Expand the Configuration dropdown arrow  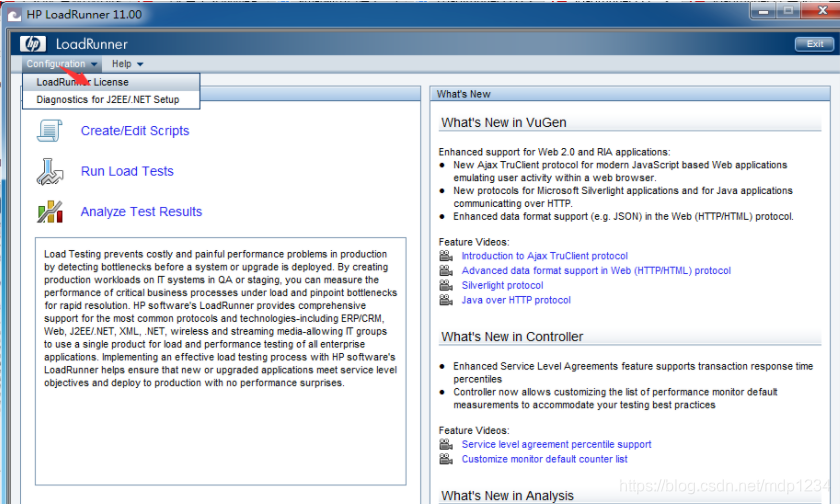point(94,64)
